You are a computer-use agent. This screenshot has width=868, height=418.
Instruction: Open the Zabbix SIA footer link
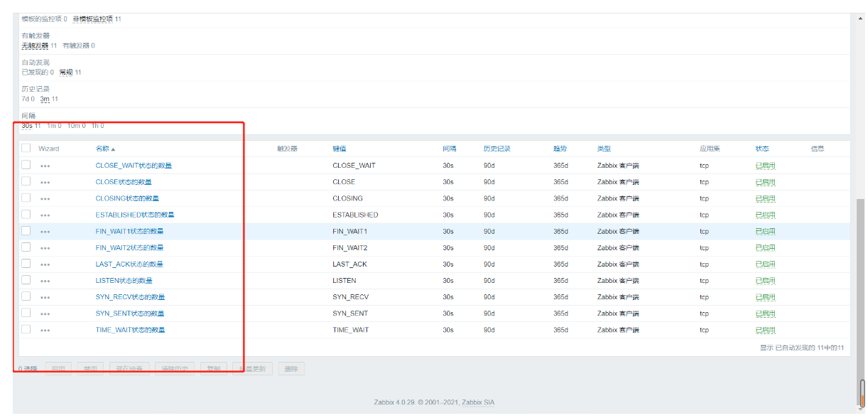pyautogui.click(x=478, y=402)
